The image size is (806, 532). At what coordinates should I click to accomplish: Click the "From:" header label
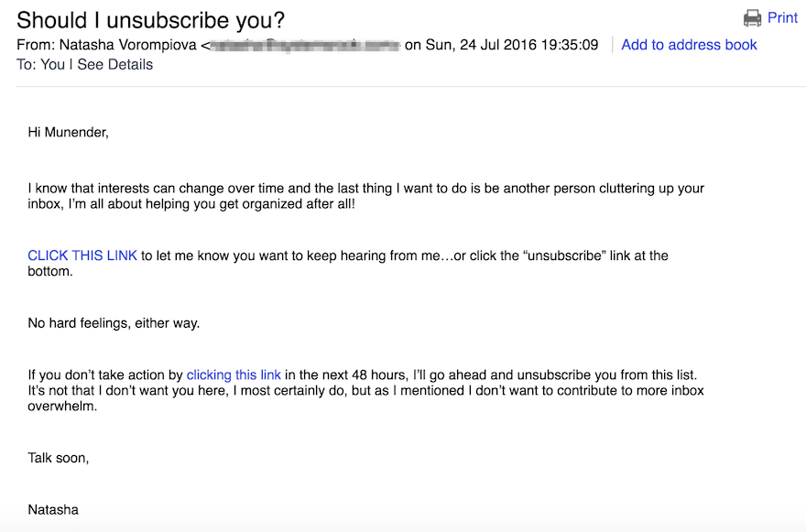point(36,45)
